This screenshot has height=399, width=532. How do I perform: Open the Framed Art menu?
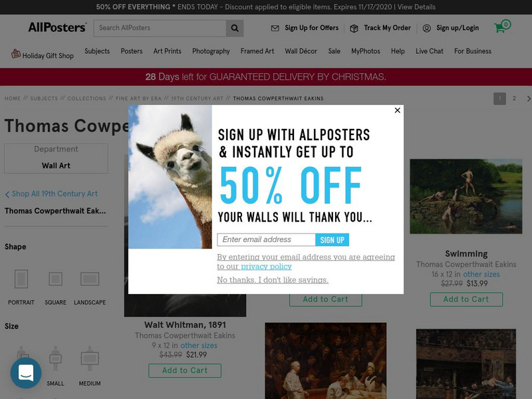coord(257,51)
